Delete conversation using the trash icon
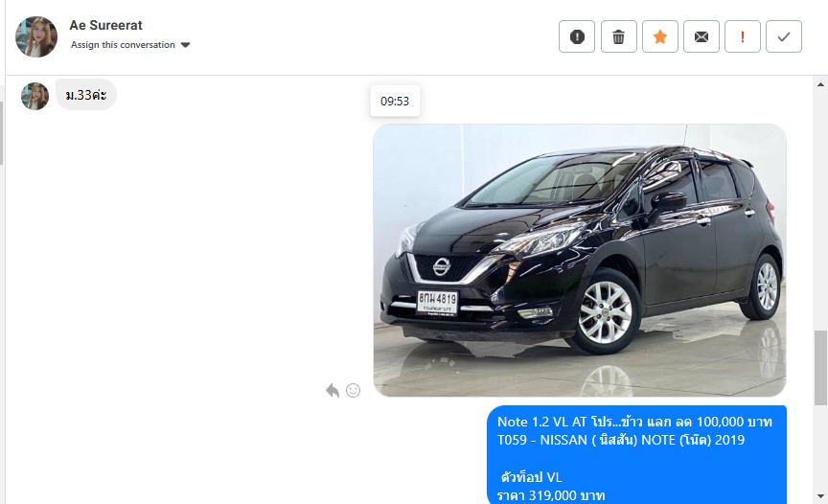 click(x=618, y=36)
